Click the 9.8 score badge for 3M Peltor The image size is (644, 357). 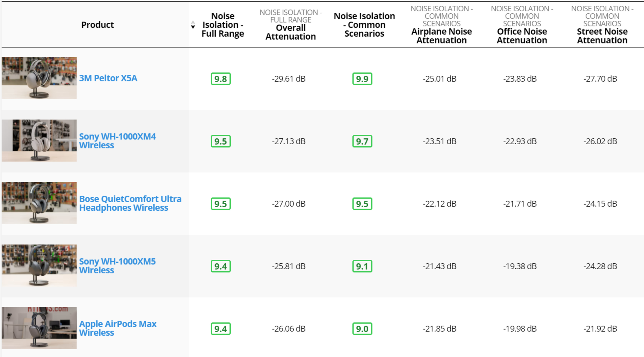(x=221, y=79)
